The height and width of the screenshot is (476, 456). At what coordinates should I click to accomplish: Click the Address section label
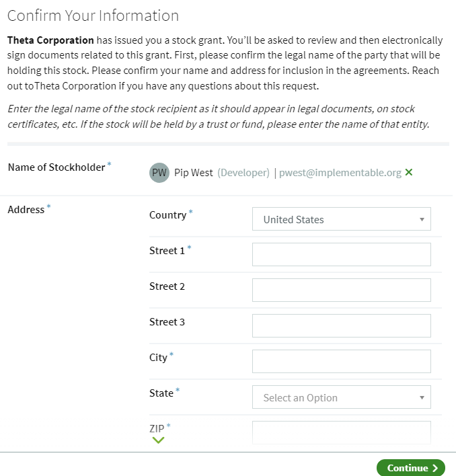coord(26,210)
